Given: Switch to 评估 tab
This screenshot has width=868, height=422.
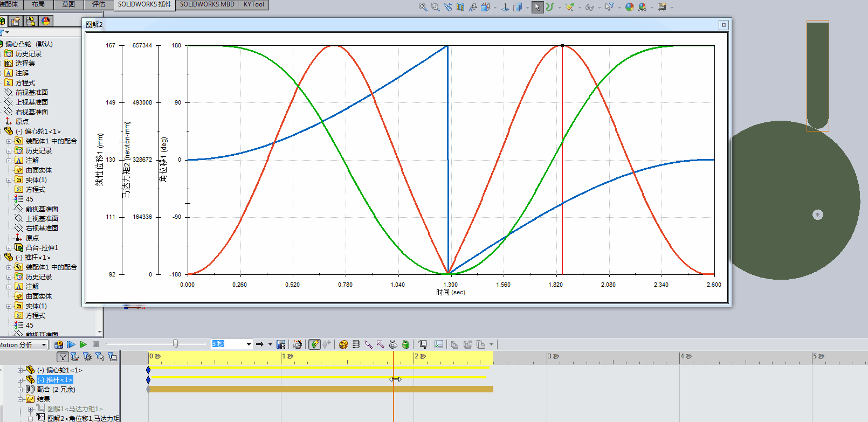Looking at the screenshot, I should [99, 4].
